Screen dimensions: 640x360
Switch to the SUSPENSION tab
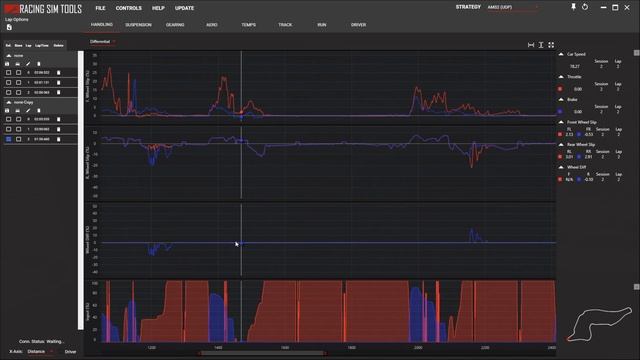[x=138, y=25]
